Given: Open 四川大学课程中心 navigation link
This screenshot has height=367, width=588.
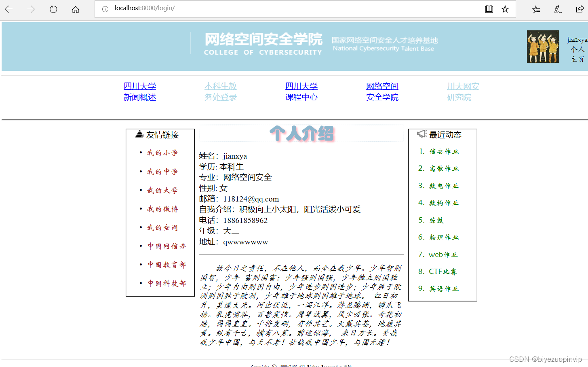Looking at the screenshot, I should (x=301, y=92).
